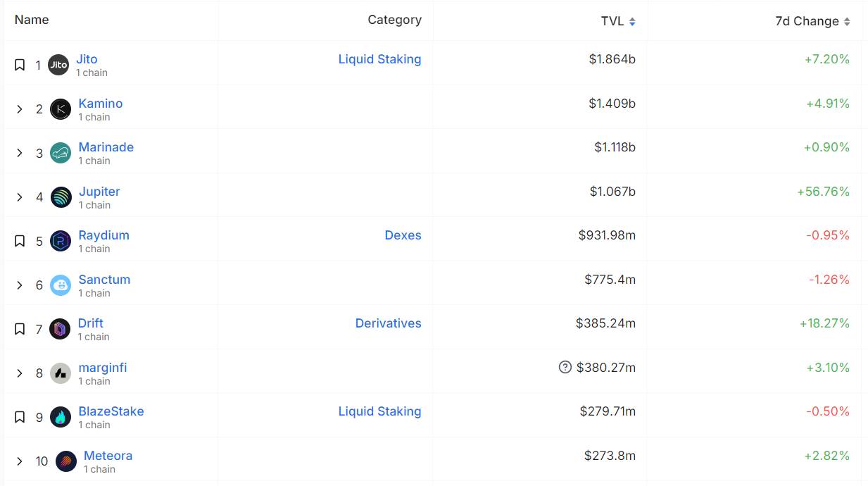Open the Raydium protocol link

pyautogui.click(x=104, y=235)
